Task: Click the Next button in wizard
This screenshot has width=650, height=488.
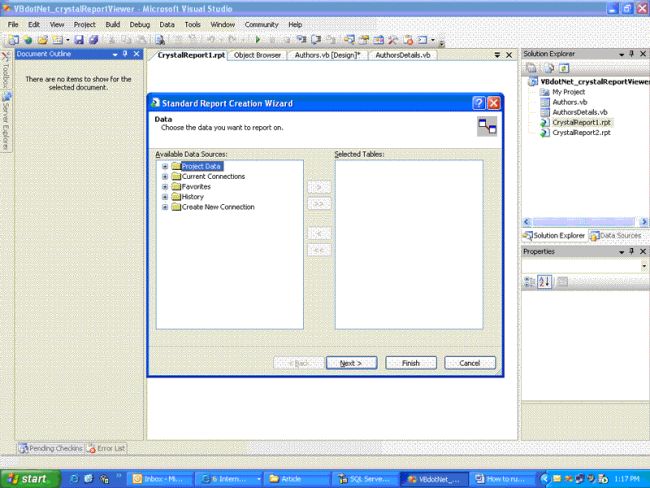Action: point(351,363)
